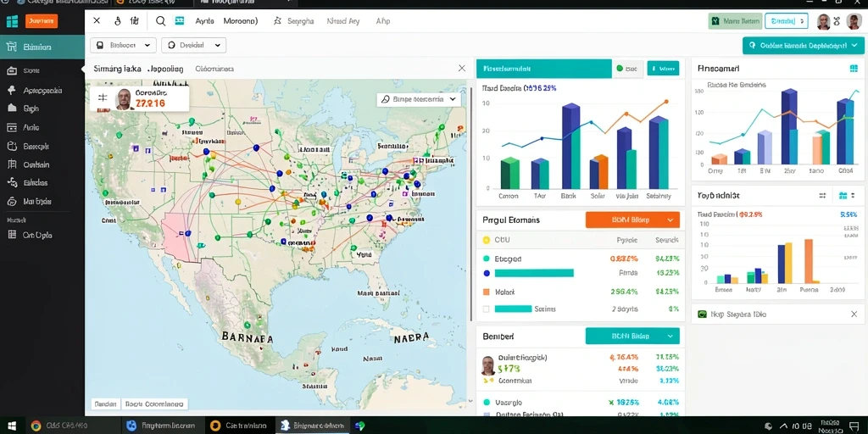Click the orange button atop the left sidebar

[x=42, y=21]
